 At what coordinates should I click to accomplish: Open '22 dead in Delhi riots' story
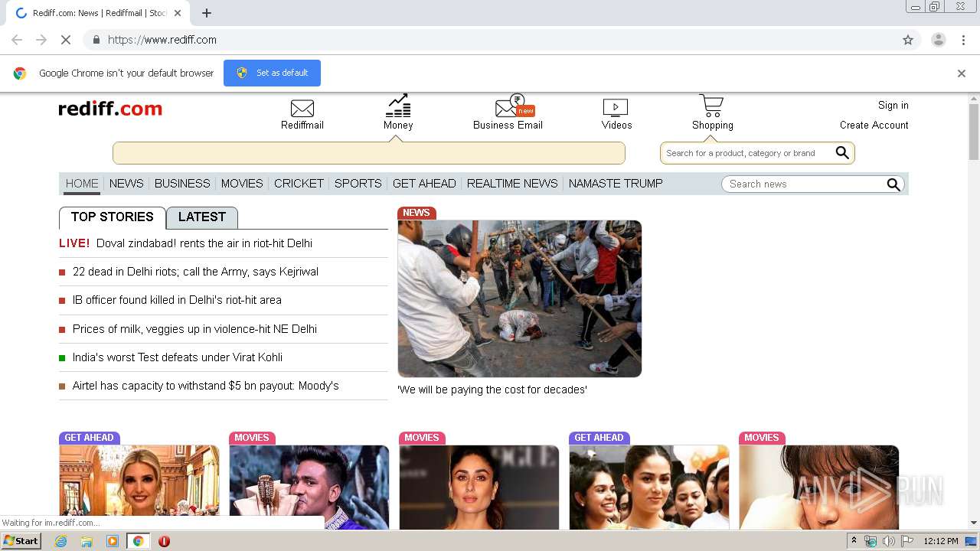point(195,272)
